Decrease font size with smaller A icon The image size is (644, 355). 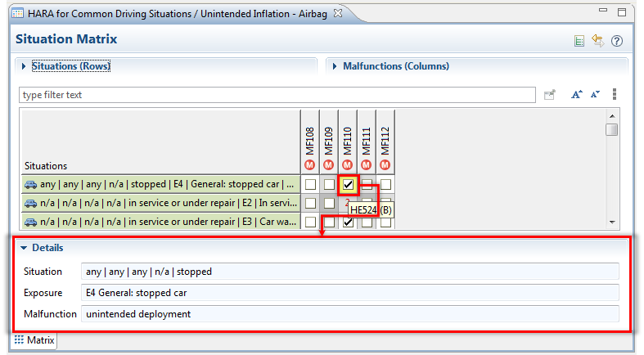point(595,95)
